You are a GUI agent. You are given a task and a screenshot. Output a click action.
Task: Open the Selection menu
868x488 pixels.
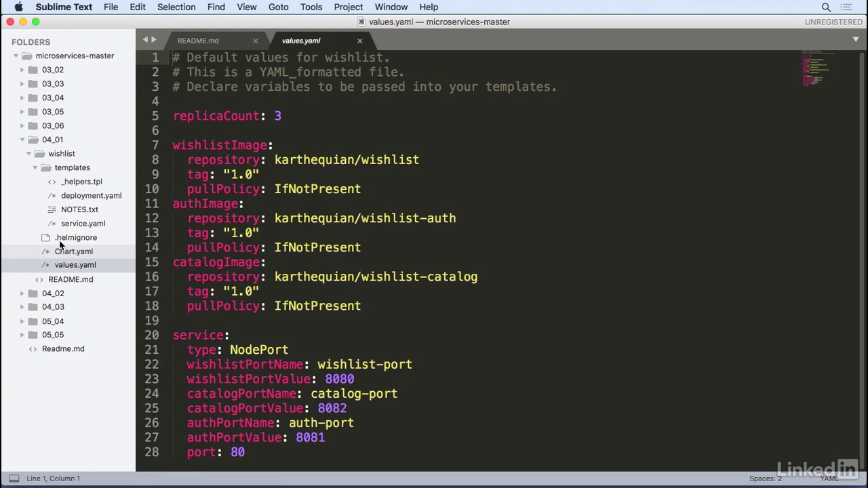(176, 7)
